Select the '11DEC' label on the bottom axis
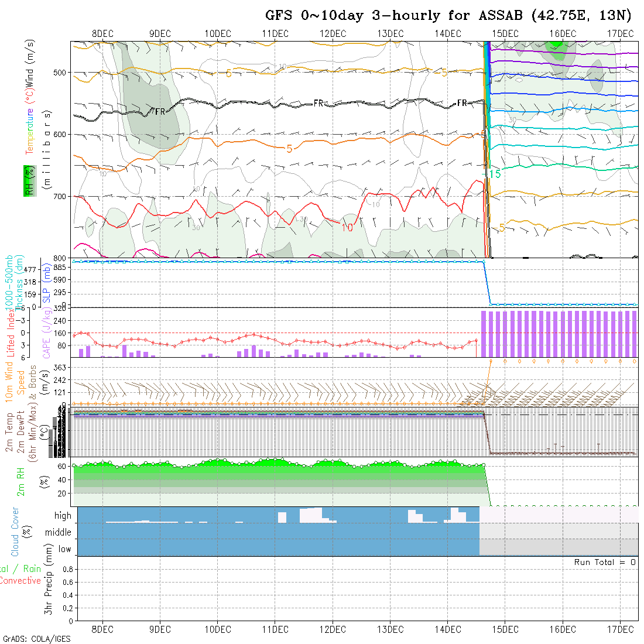The width and height of the screenshot is (644, 644). [275, 629]
